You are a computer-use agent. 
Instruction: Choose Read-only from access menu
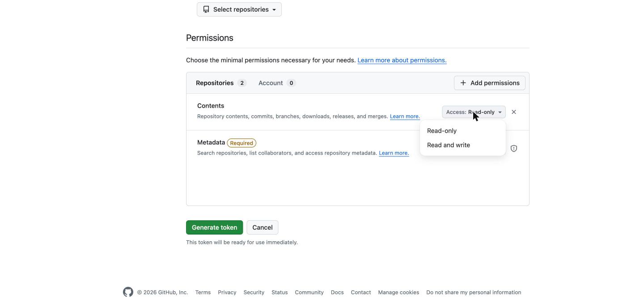pyautogui.click(x=463, y=131)
